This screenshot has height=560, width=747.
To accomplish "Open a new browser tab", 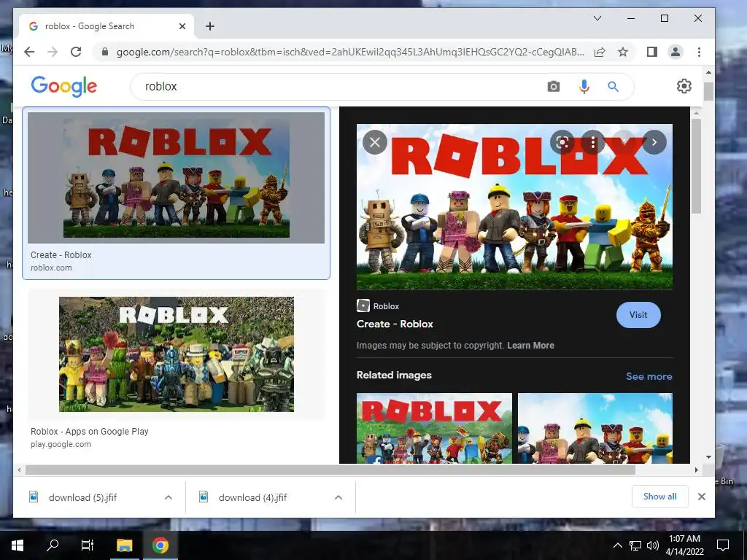I will (209, 26).
